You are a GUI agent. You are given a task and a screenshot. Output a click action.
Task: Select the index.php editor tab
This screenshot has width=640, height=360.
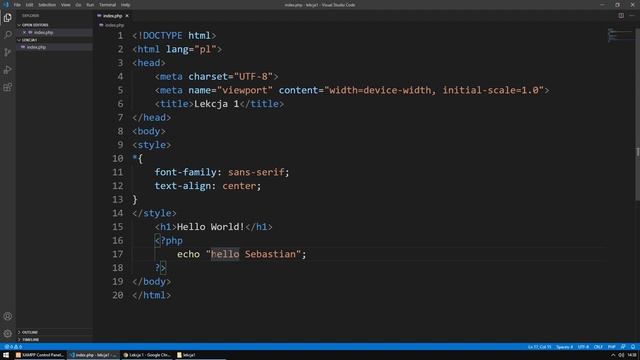[113, 16]
